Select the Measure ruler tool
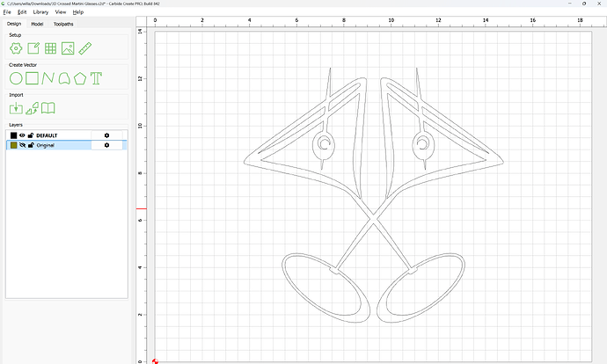The height and width of the screenshot is (364, 607). coord(85,48)
